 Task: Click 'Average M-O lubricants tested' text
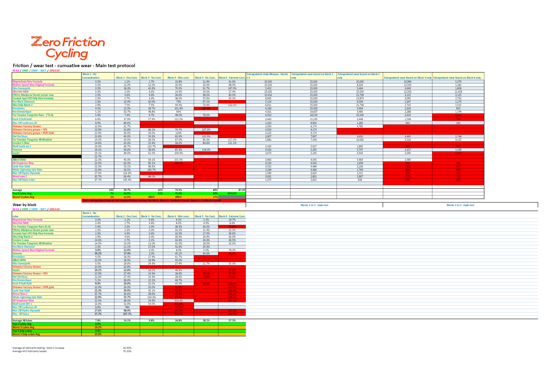pos(29,351)
